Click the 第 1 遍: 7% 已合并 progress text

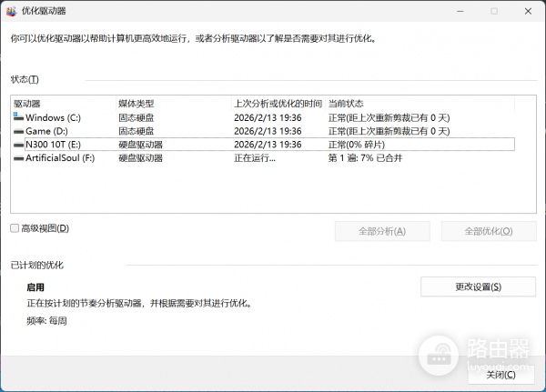point(365,158)
